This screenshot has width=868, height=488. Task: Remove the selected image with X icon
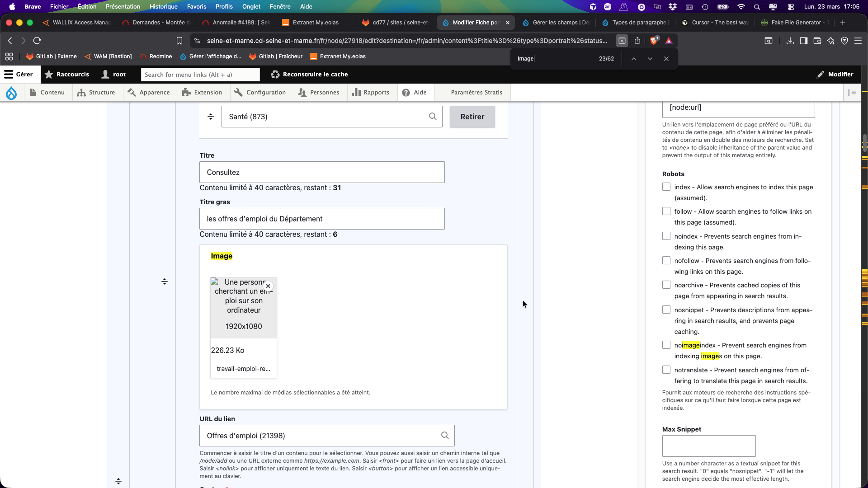point(268,286)
